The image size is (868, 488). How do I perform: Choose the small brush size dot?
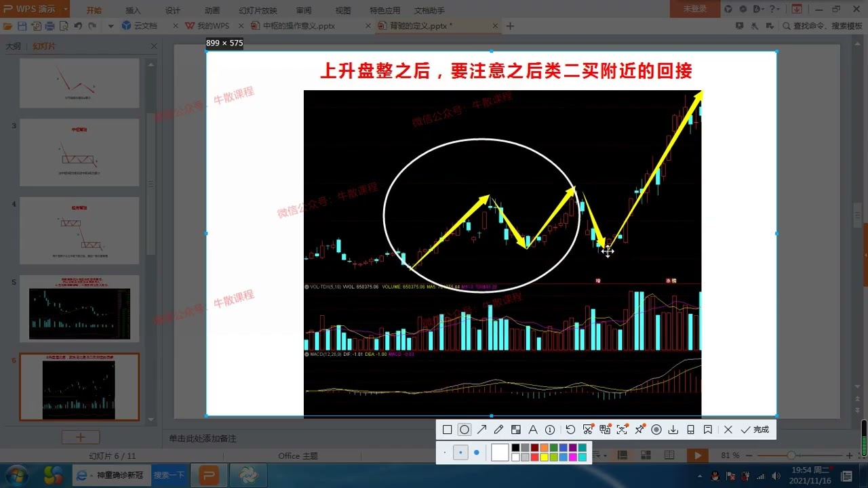(x=445, y=453)
